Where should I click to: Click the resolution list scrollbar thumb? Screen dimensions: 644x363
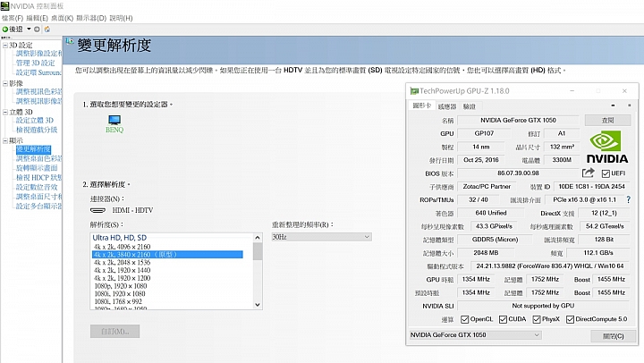pyautogui.click(x=258, y=251)
